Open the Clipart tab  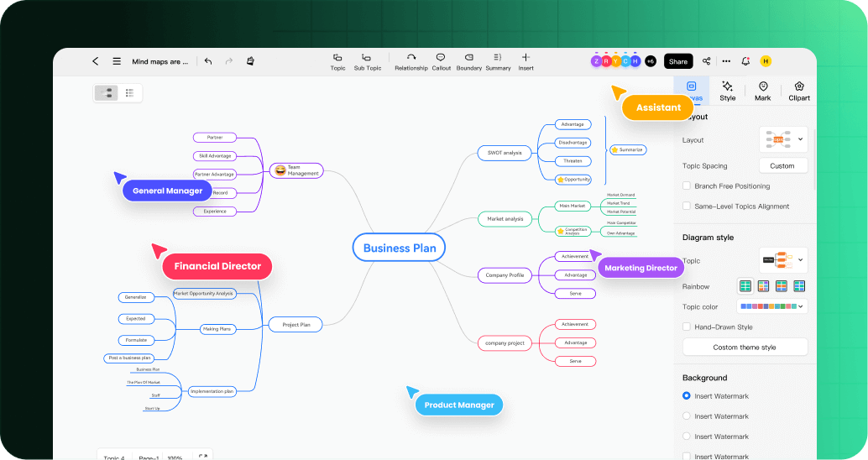(799, 91)
